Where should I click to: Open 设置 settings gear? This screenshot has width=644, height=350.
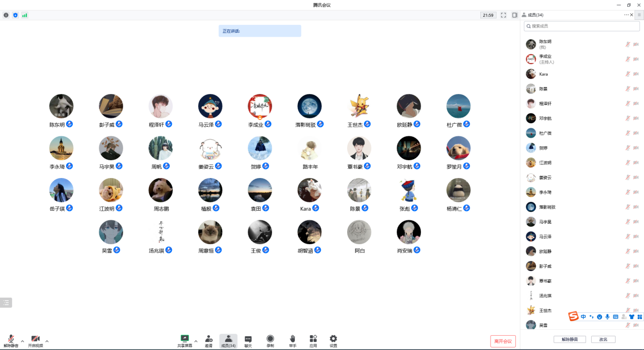333,340
